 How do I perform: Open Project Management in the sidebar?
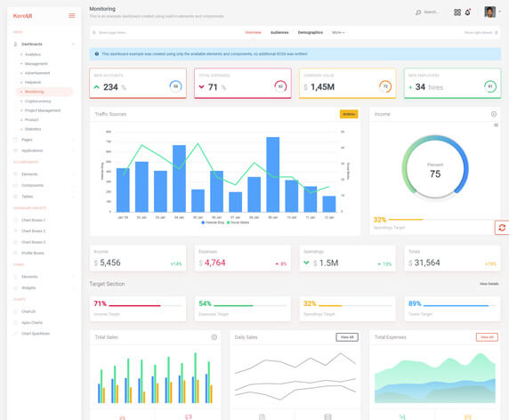pyautogui.click(x=43, y=110)
